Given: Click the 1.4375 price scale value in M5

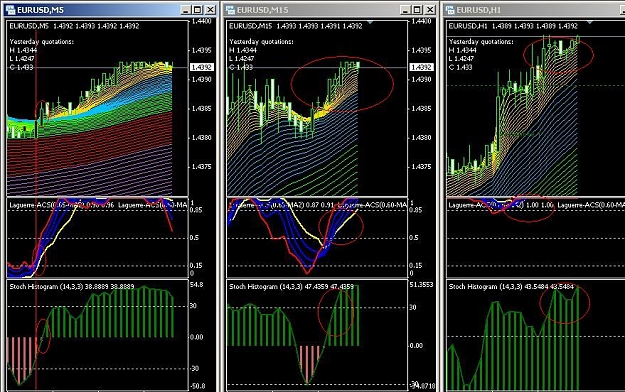Looking at the screenshot, I should click(x=201, y=167).
